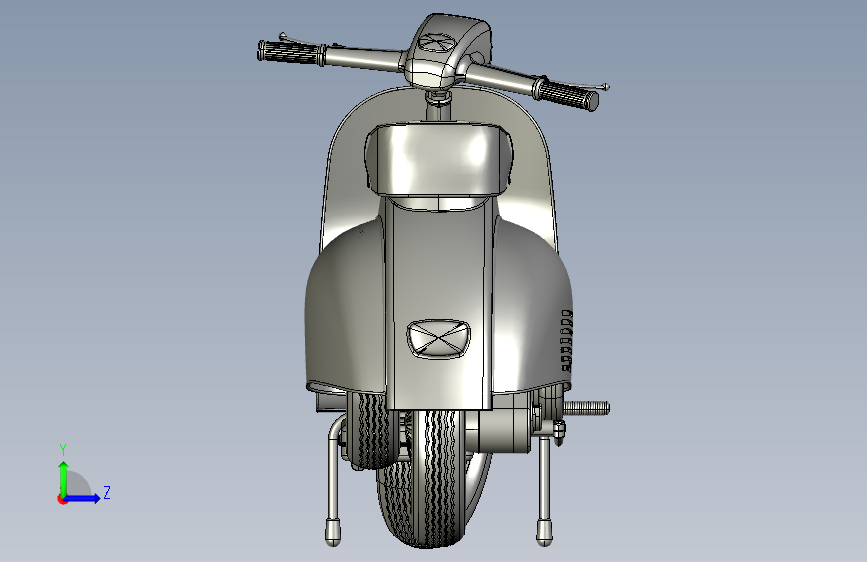The image size is (867, 562).
Task: Select the left kickstand leg
Action: [332, 482]
